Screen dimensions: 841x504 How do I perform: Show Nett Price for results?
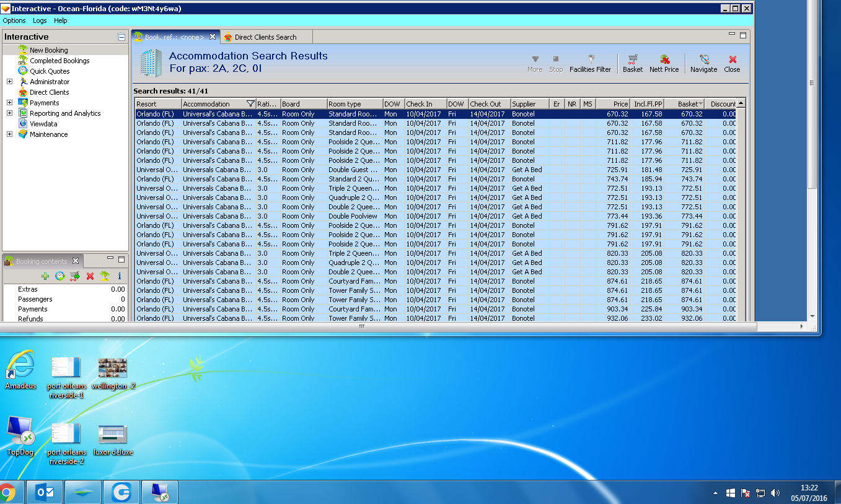pos(664,63)
